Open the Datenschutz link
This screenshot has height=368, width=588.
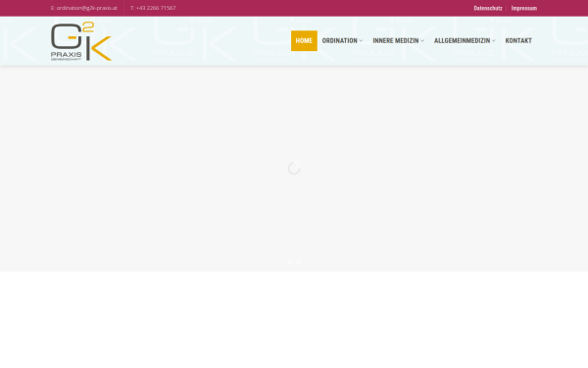(488, 8)
